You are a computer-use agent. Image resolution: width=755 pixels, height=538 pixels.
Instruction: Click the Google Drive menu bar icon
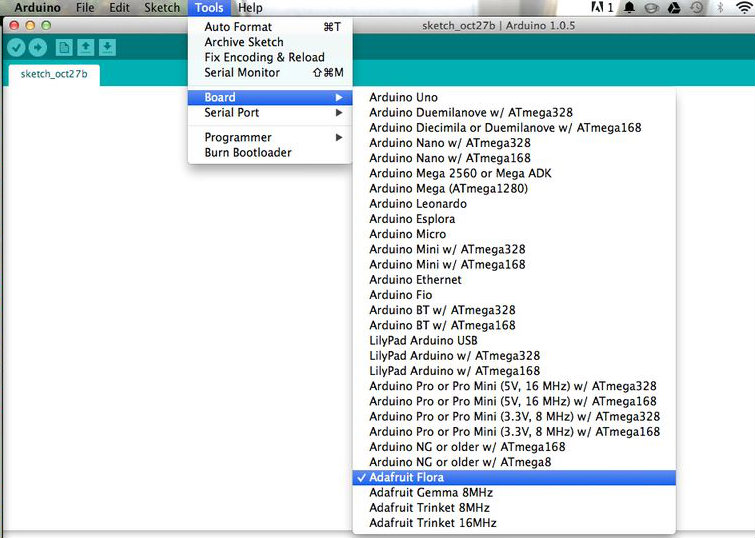pos(674,7)
